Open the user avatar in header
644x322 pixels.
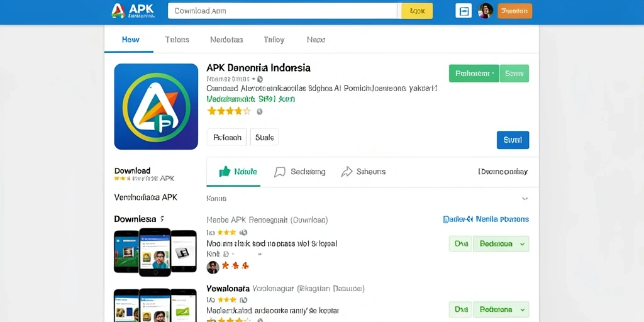pyautogui.click(x=486, y=11)
